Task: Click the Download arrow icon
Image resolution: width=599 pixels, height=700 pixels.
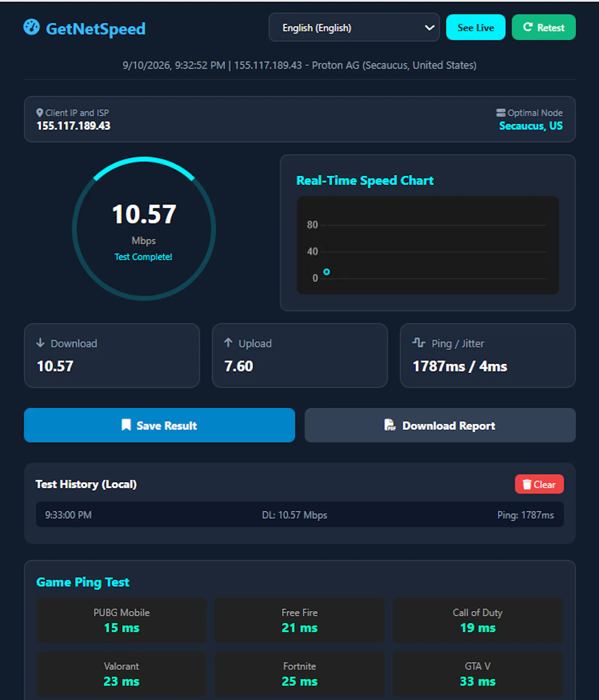Action: tap(40, 343)
